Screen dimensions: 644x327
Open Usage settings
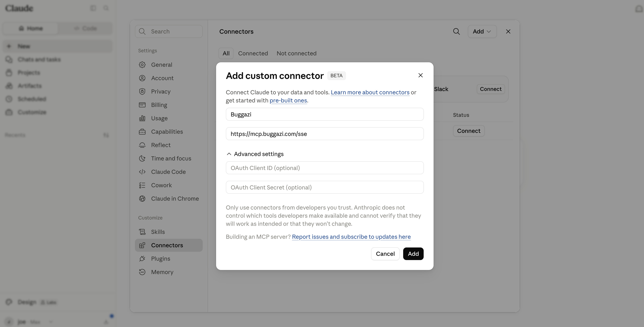pos(169,118)
